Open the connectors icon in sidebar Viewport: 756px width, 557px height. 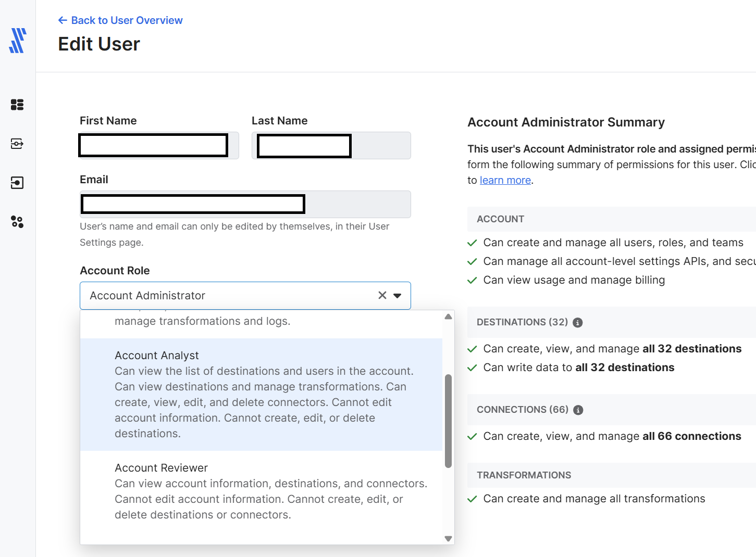point(17,144)
